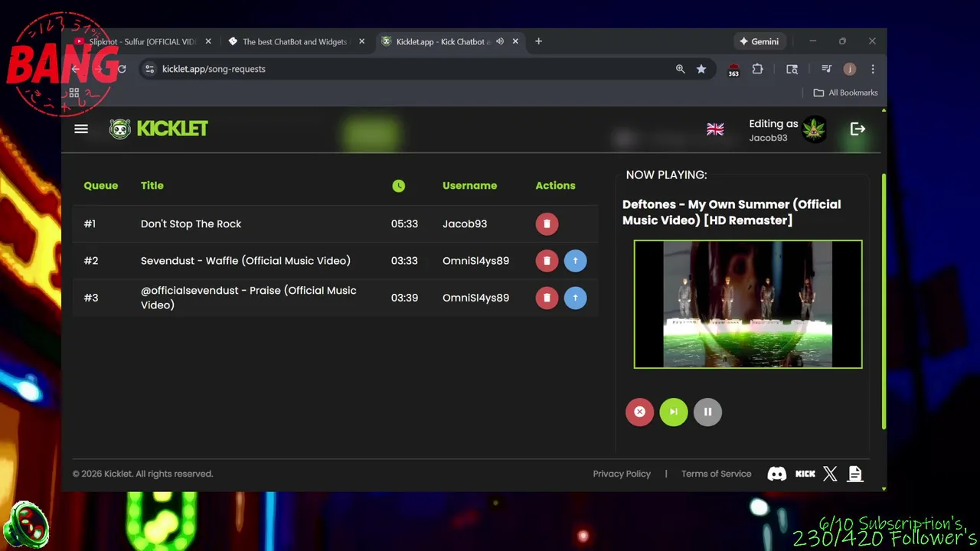
Task: Click the logout icon in the header
Action: [857, 129]
